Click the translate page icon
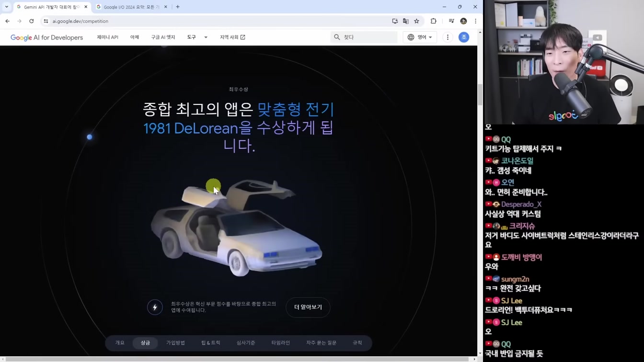The height and width of the screenshot is (362, 644). coord(406,21)
